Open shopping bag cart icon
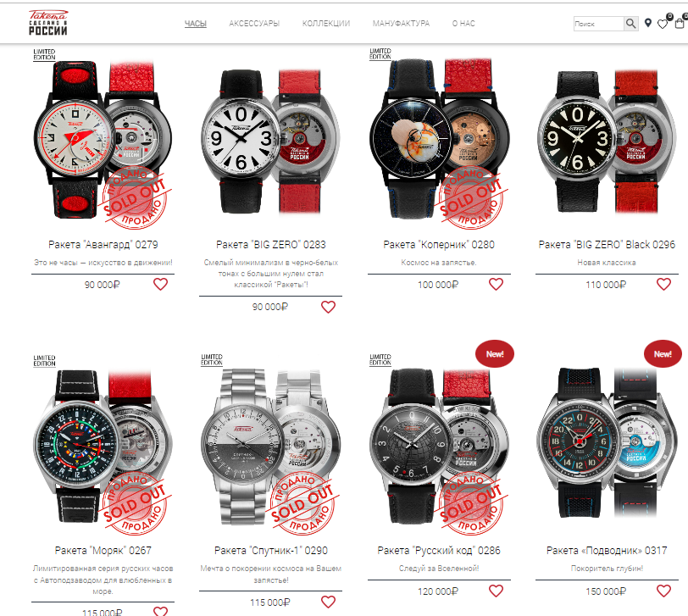Screen dimensions: 688x616 point(680,23)
